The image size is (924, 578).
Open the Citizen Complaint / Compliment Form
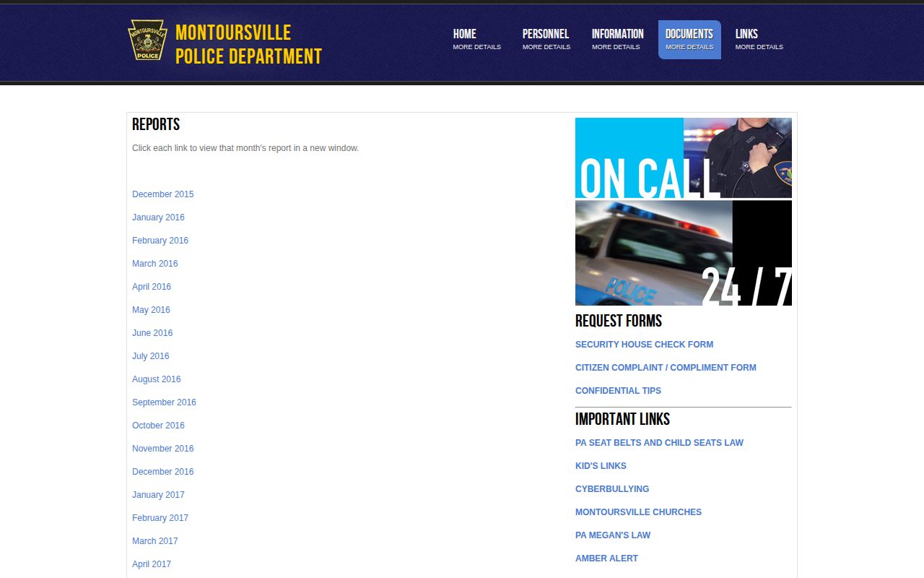pyautogui.click(x=666, y=368)
